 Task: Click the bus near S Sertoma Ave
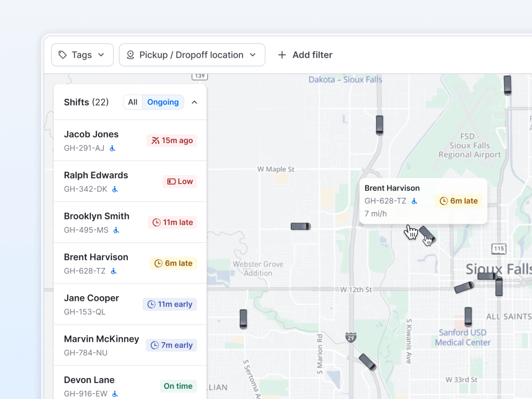(x=243, y=319)
